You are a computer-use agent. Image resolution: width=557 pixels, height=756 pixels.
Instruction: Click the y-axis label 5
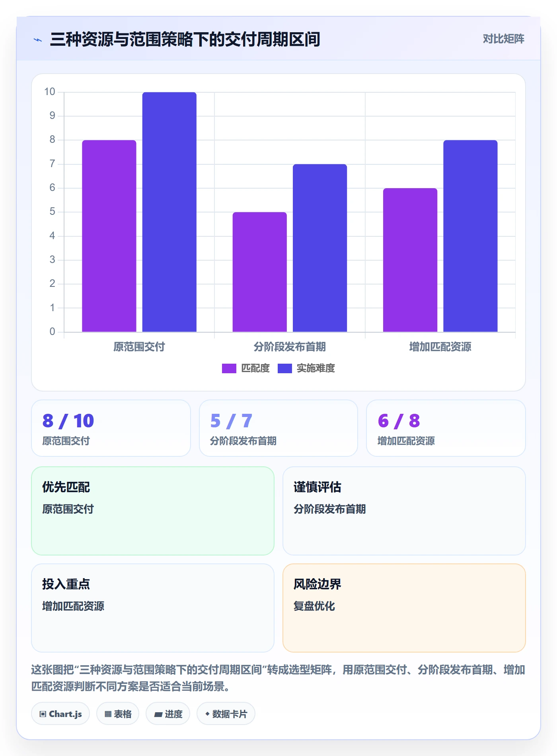click(52, 212)
